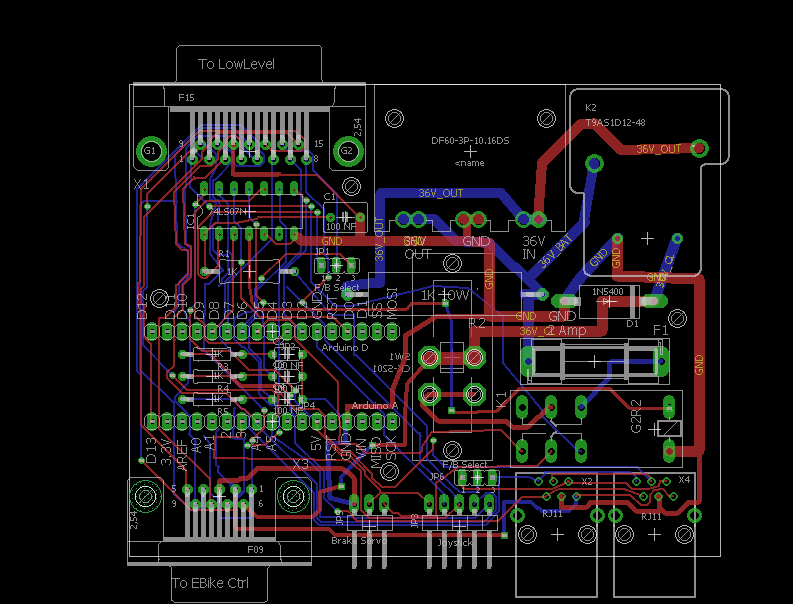Select the blue 36V_OUT trace label
Screen dimensions: 793x604
[x=440, y=193]
